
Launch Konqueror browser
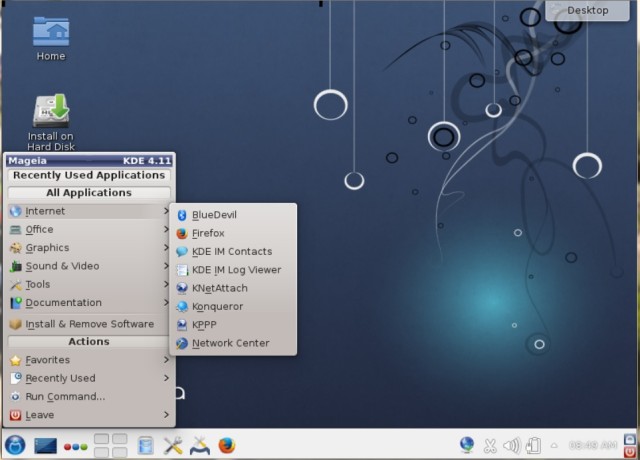pos(233,307)
